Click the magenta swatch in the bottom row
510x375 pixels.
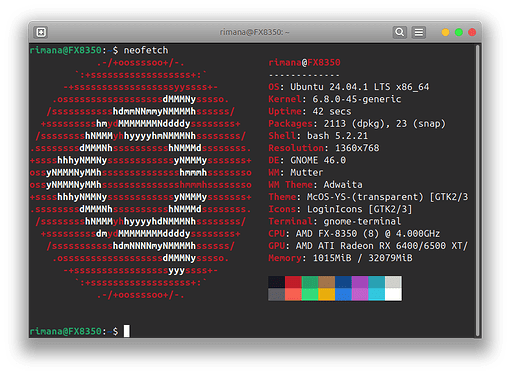pyautogui.click(x=360, y=294)
